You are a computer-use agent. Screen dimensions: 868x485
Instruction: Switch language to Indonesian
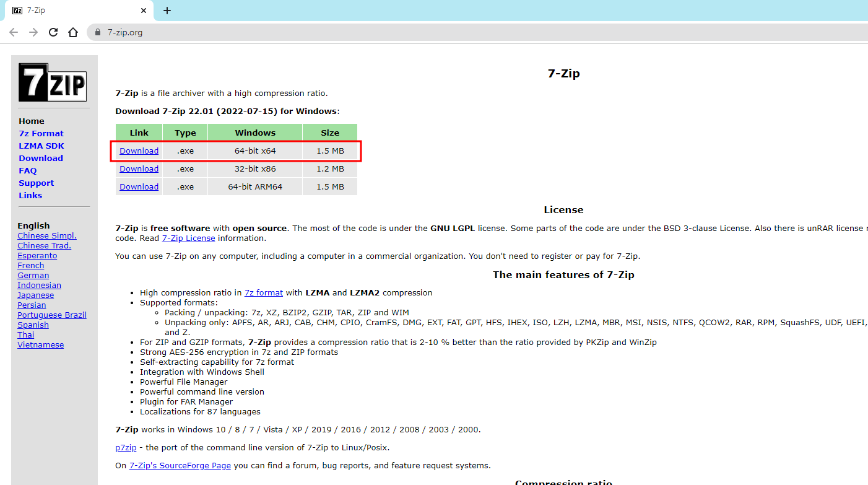point(39,286)
